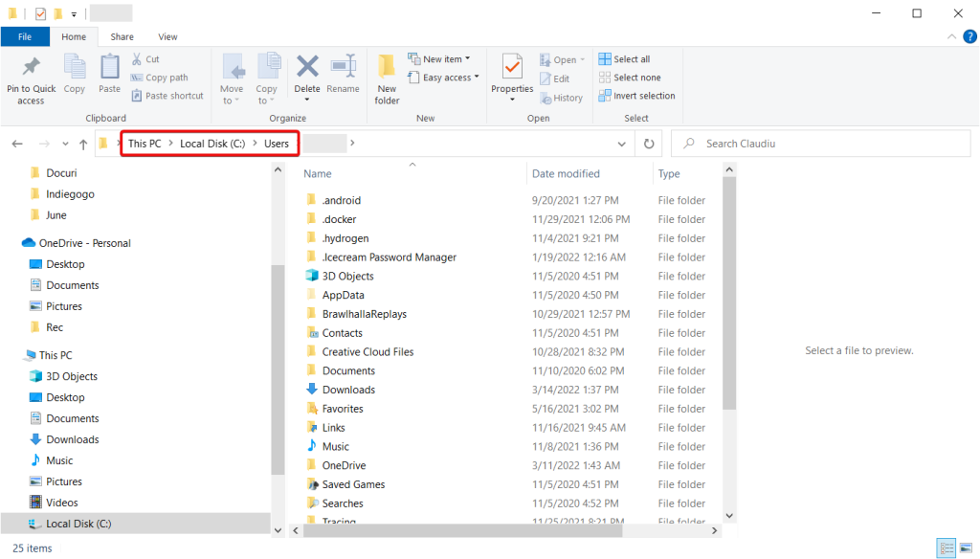Viewport: 980px width, 559px height.
Task: Open the New item dropdown
Action: tap(440, 58)
